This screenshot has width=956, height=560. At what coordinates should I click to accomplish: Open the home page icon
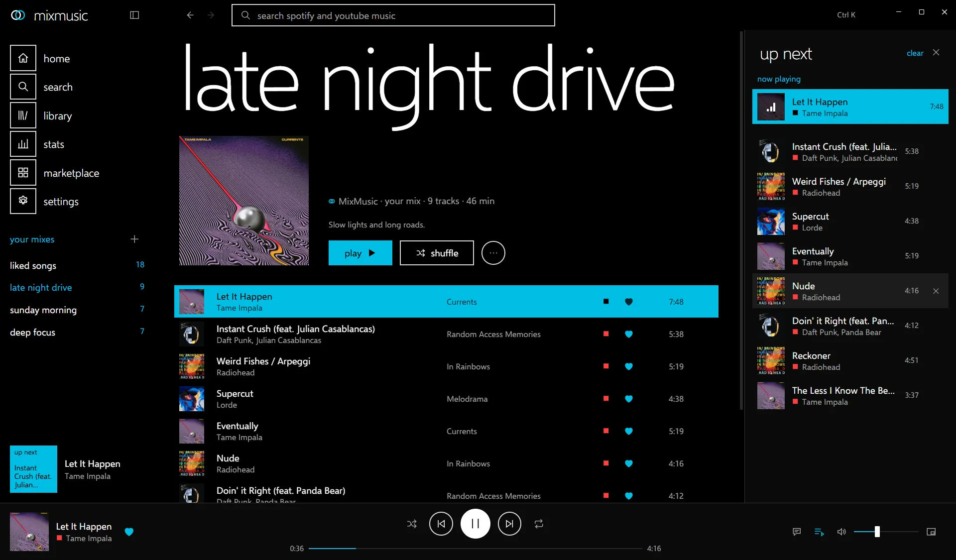point(23,58)
